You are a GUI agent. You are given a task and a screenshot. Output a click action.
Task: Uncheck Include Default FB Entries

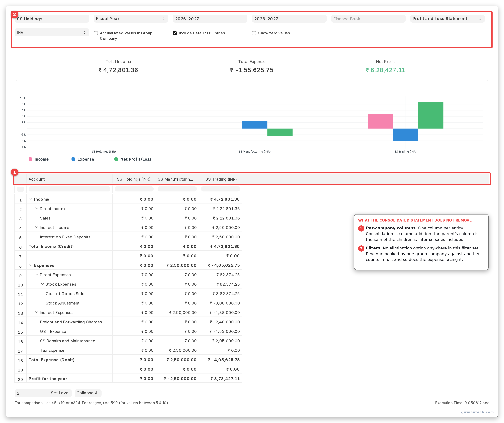point(175,33)
